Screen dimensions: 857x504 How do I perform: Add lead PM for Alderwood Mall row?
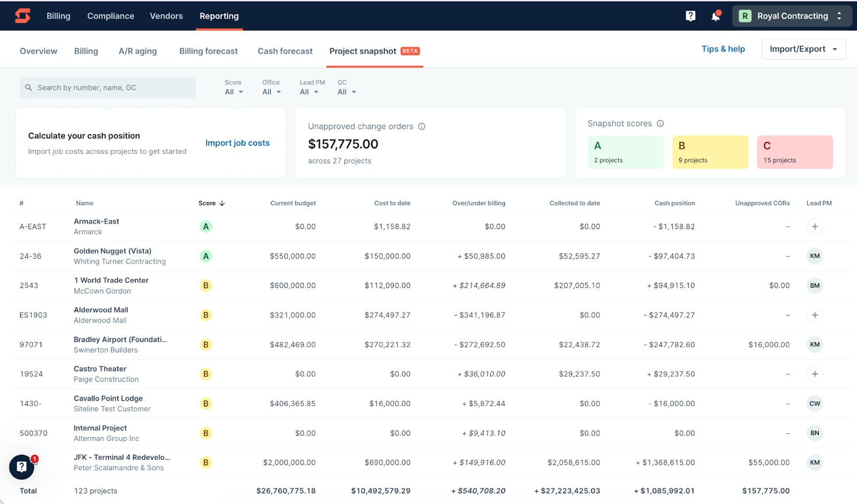(x=815, y=315)
